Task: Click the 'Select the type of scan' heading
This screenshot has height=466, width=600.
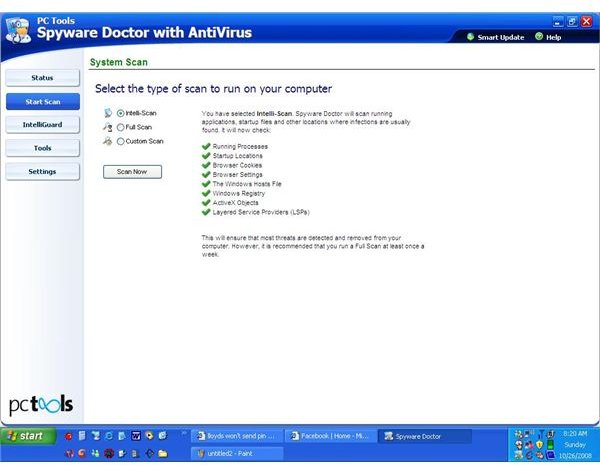Action: 214,89
